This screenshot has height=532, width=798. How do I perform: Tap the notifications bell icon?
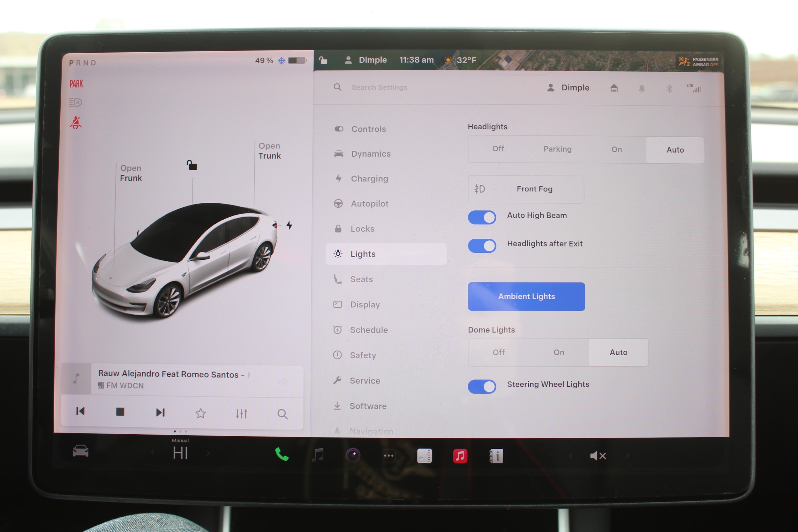point(642,89)
